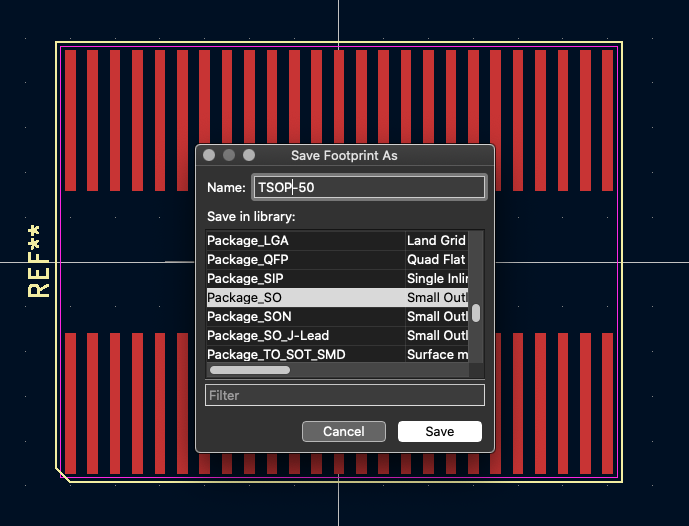
Task: Choose Package_QFP from the library list
Action: click(304, 260)
